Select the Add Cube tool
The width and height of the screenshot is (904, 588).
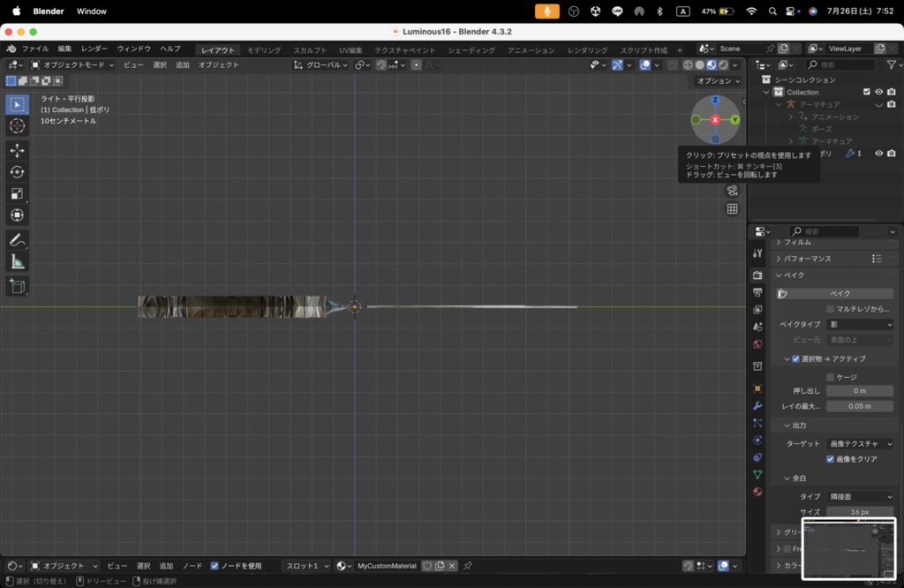17,286
